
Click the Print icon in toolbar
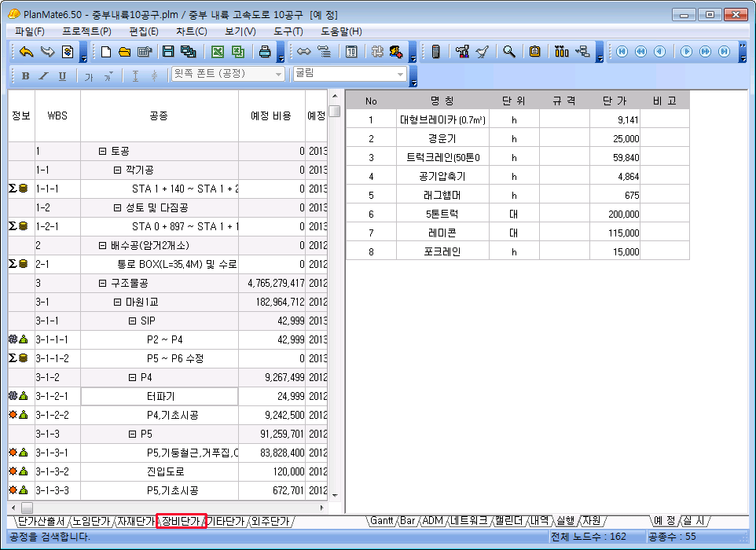pos(265,52)
